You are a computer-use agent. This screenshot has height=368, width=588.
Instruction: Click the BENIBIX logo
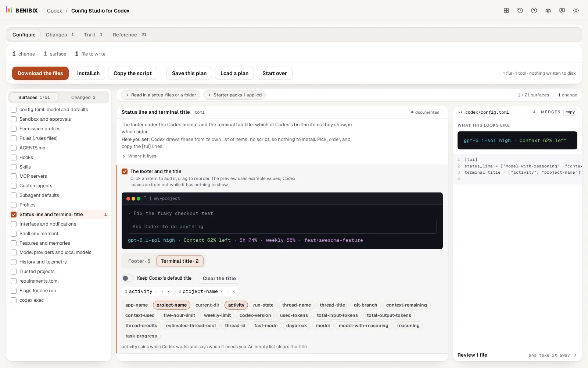click(x=22, y=10)
